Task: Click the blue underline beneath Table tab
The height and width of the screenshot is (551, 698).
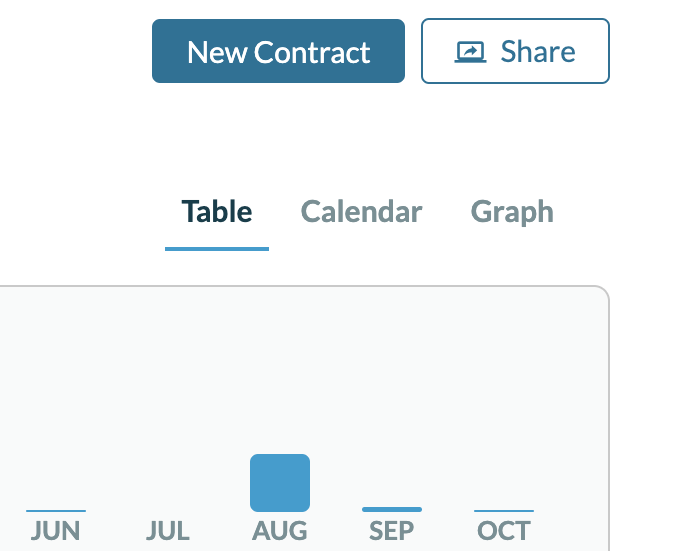Action: coord(216,248)
